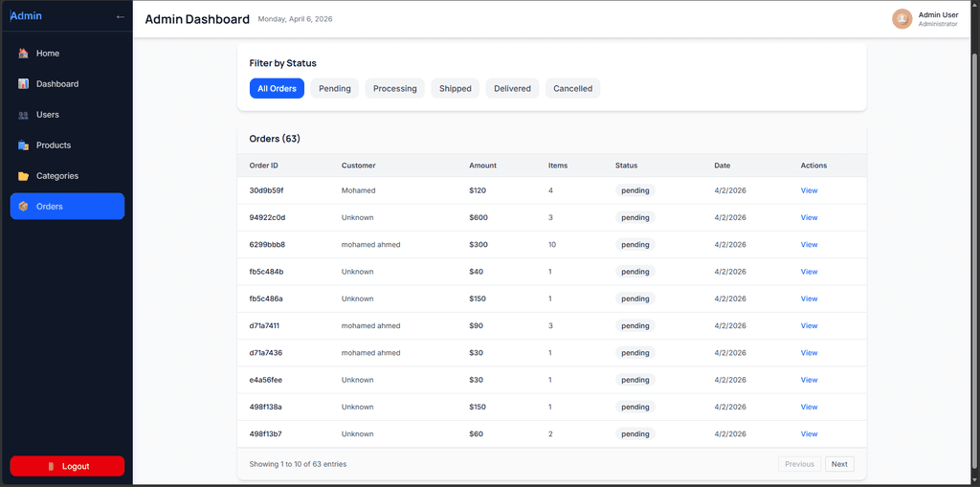The height and width of the screenshot is (487, 980).
Task: Click the Dashboard chart icon
Action: [23, 84]
